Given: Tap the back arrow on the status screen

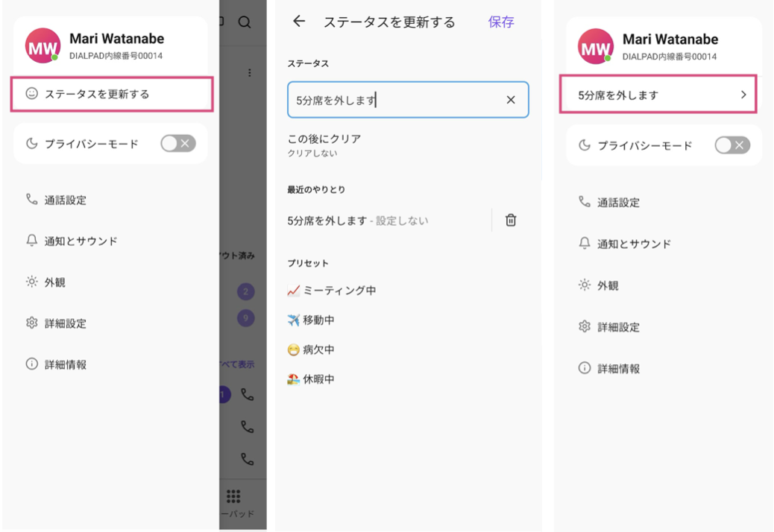Looking at the screenshot, I should (x=298, y=22).
